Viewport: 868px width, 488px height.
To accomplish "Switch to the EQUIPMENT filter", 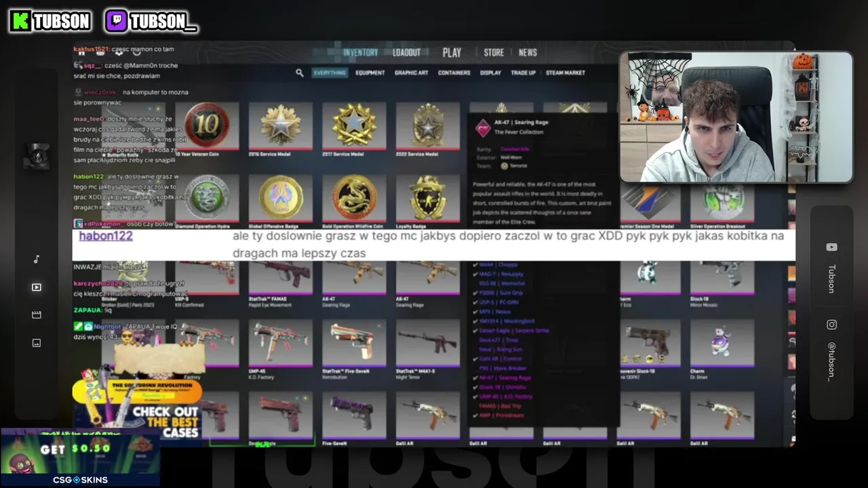I will (370, 73).
